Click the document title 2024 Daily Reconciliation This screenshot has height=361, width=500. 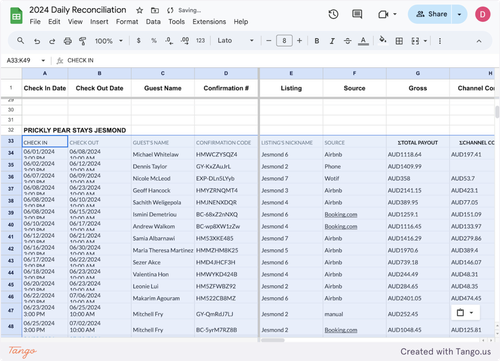(x=78, y=10)
